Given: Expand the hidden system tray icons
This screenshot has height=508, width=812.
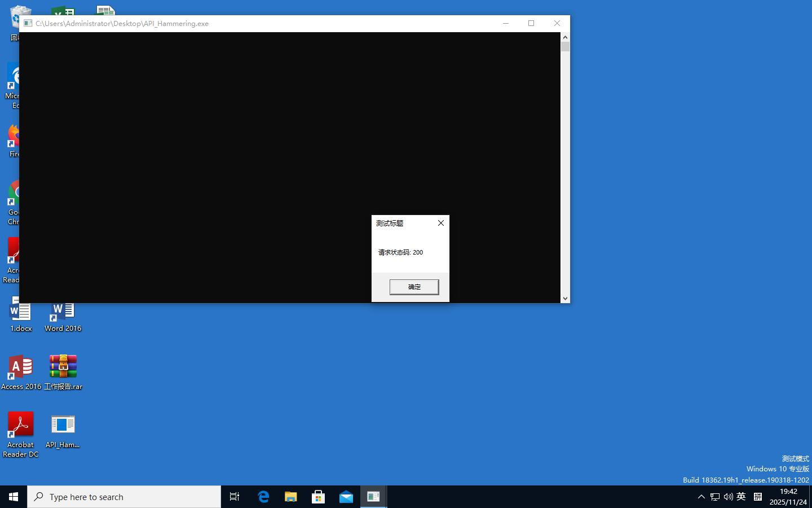Looking at the screenshot, I should click(701, 497).
